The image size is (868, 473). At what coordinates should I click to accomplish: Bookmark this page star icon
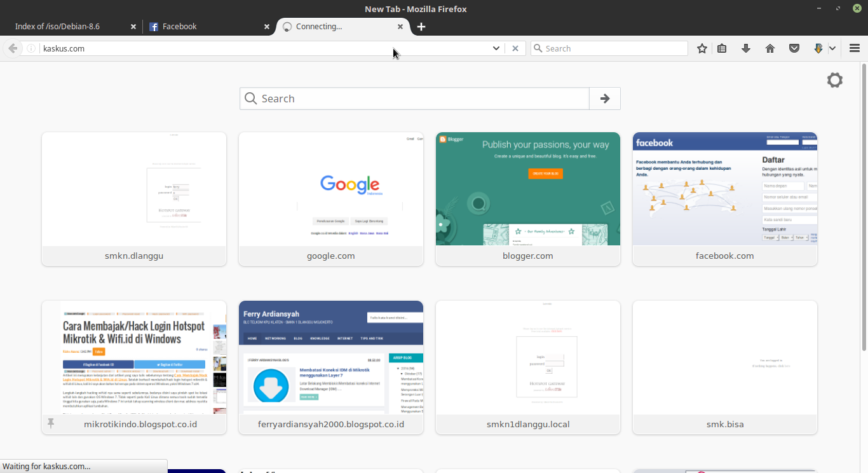[x=702, y=48]
